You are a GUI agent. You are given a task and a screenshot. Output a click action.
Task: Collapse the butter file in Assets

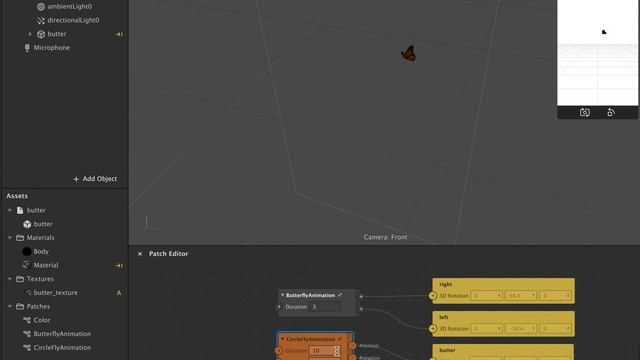click(x=10, y=210)
